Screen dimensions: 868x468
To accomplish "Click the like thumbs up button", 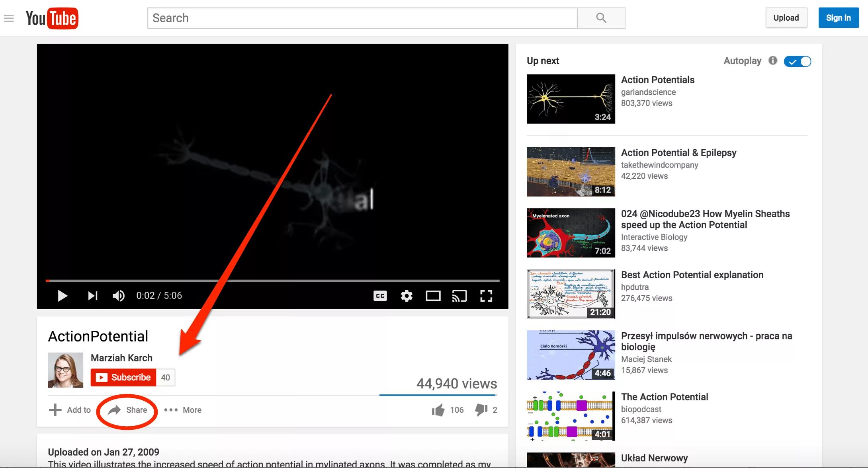I will point(436,409).
